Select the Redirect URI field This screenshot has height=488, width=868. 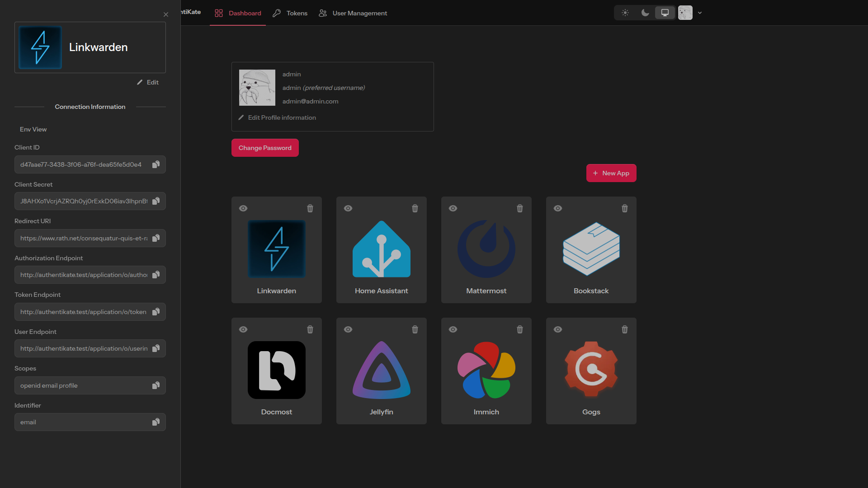[x=90, y=238]
